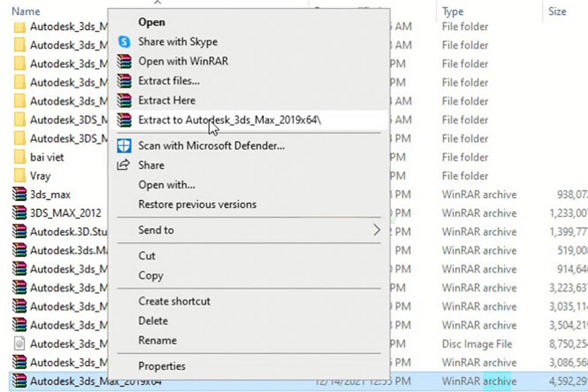588x392 pixels.
Task: Choose Cut in the context menu
Action: point(146,256)
